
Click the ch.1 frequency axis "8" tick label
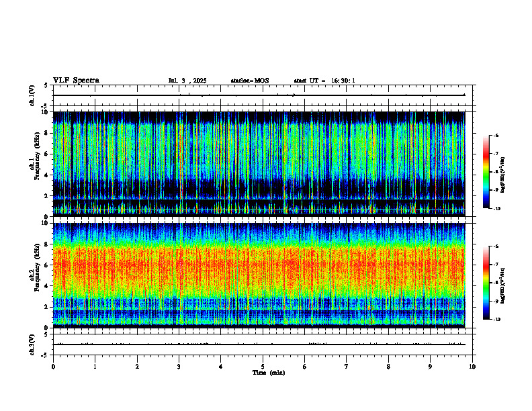(x=47, y=133)
